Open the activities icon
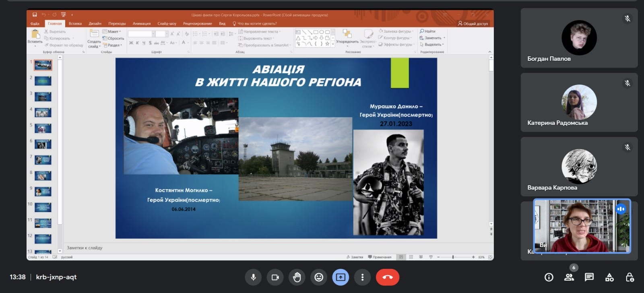644x293 pixels. 609,277
